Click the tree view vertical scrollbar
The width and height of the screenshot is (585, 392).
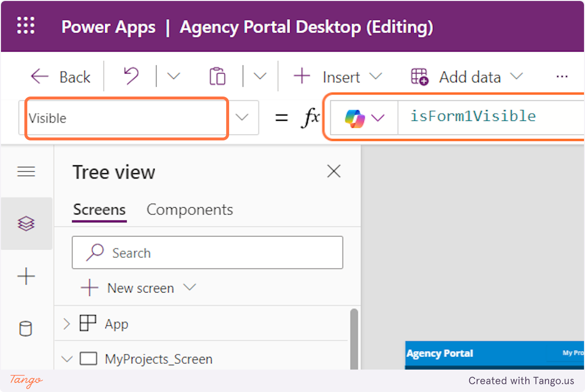(x=354, y=339)
